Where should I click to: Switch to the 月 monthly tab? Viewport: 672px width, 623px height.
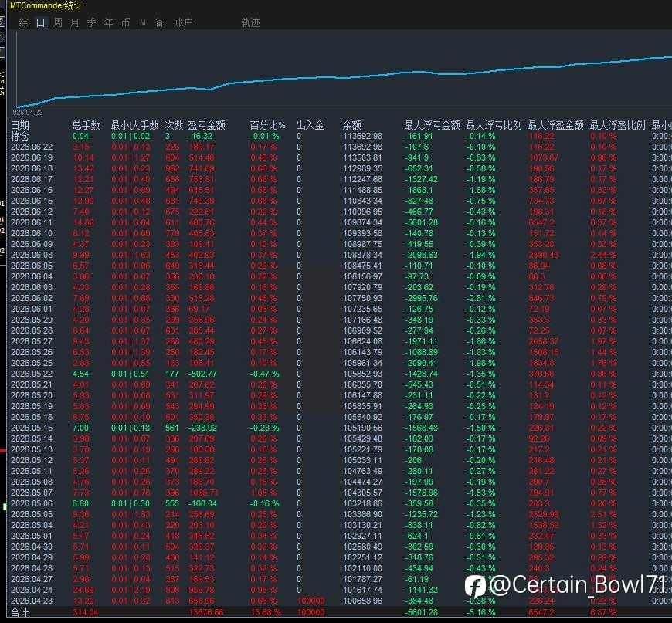click(x=75, y=22)
